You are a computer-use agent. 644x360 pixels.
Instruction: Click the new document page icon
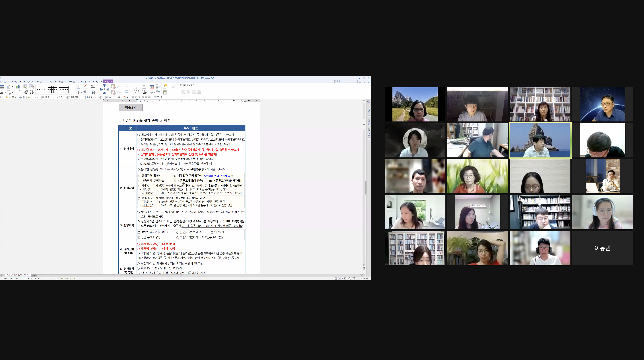[2, 97]
